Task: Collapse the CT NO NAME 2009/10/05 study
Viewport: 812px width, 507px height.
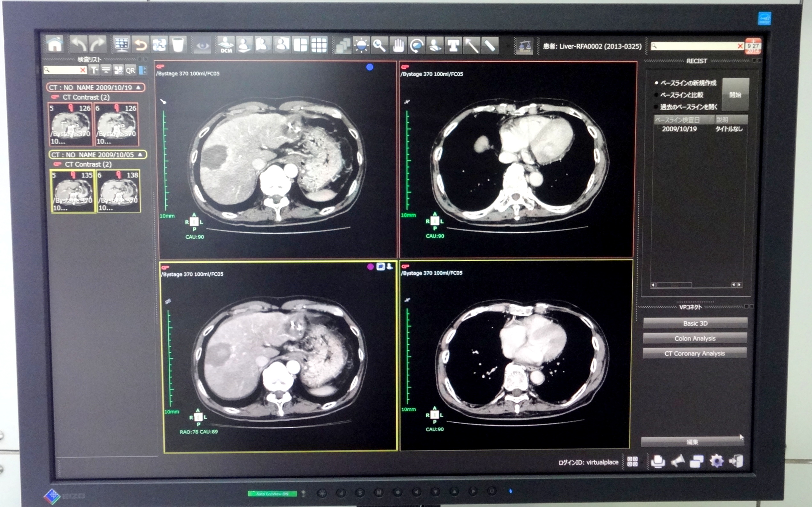Action: (140, 154)
